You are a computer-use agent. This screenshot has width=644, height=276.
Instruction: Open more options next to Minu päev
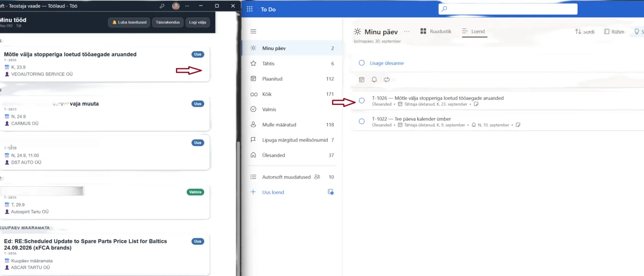(407, 32)
